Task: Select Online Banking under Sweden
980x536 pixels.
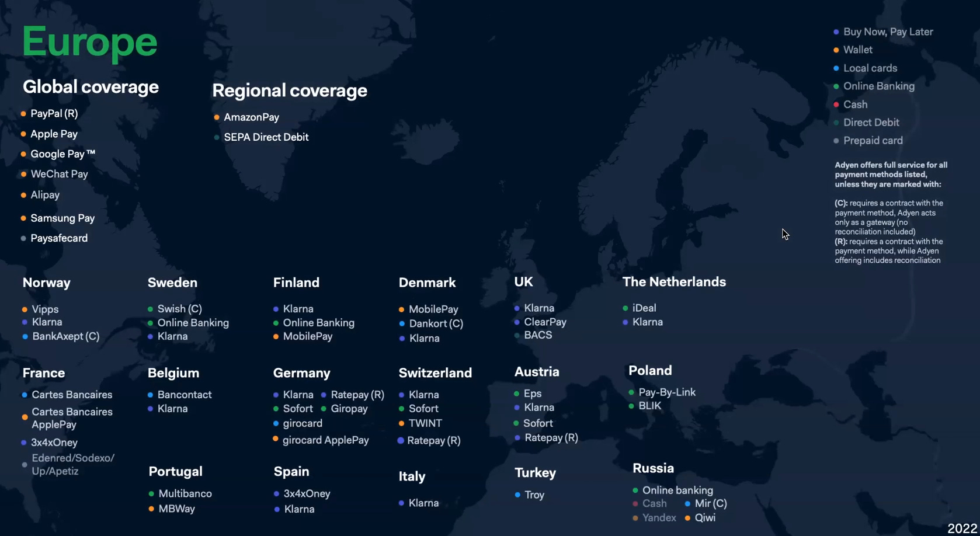Action: [x=193, y=323]
